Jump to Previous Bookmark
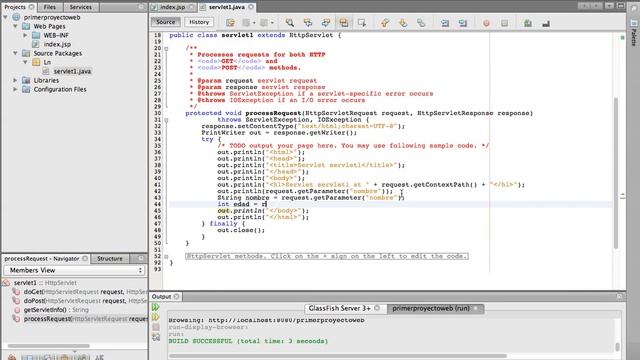The height and width of the screenshot is (360, 640). tap(385, 22)
